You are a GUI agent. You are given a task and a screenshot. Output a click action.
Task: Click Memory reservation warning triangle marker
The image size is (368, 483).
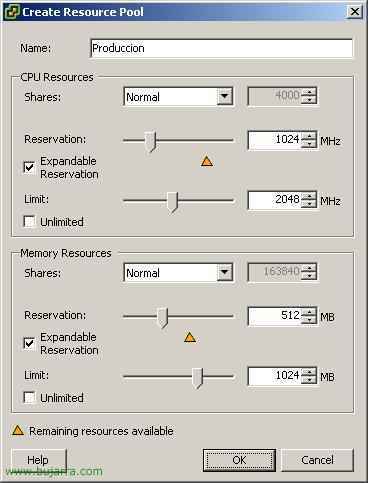pos(190,337)
